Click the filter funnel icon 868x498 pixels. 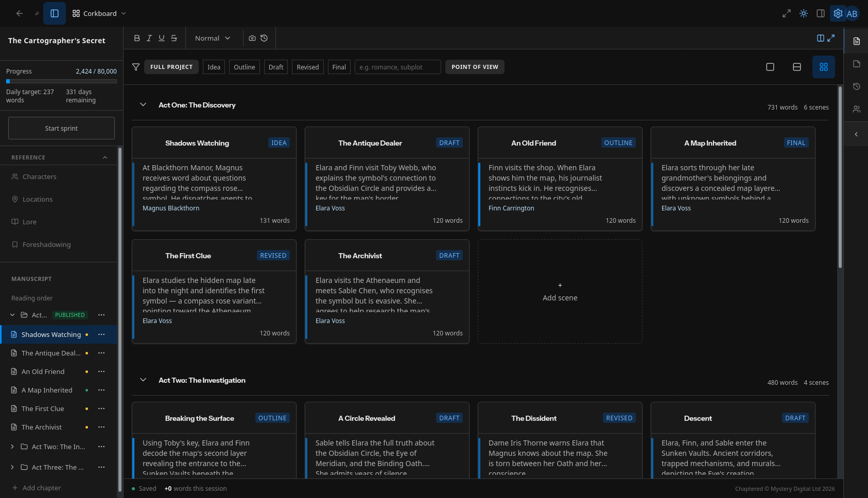click(x=136, y=67)
